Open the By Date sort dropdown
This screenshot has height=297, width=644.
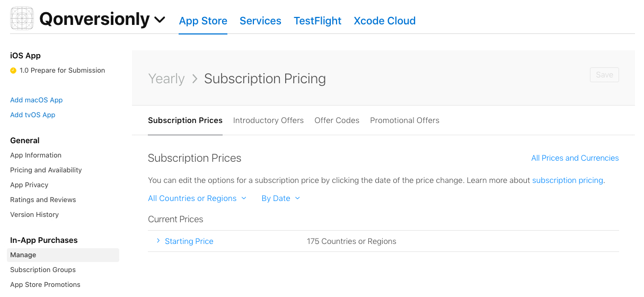[281, 198]
